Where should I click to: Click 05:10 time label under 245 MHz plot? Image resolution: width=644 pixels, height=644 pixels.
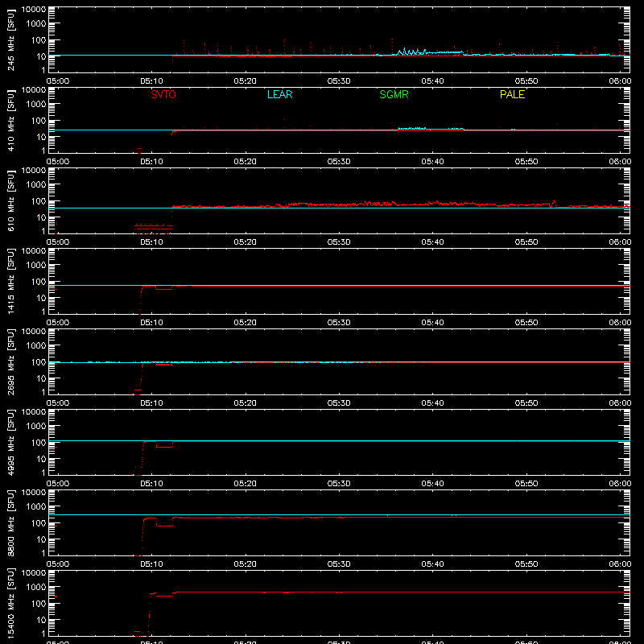[151, 81]
